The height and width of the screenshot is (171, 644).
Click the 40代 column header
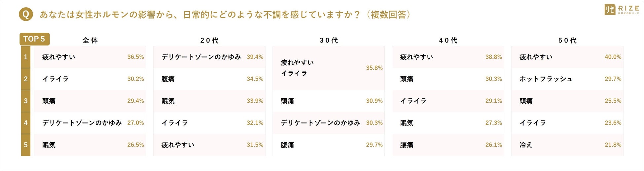(448, 40)
